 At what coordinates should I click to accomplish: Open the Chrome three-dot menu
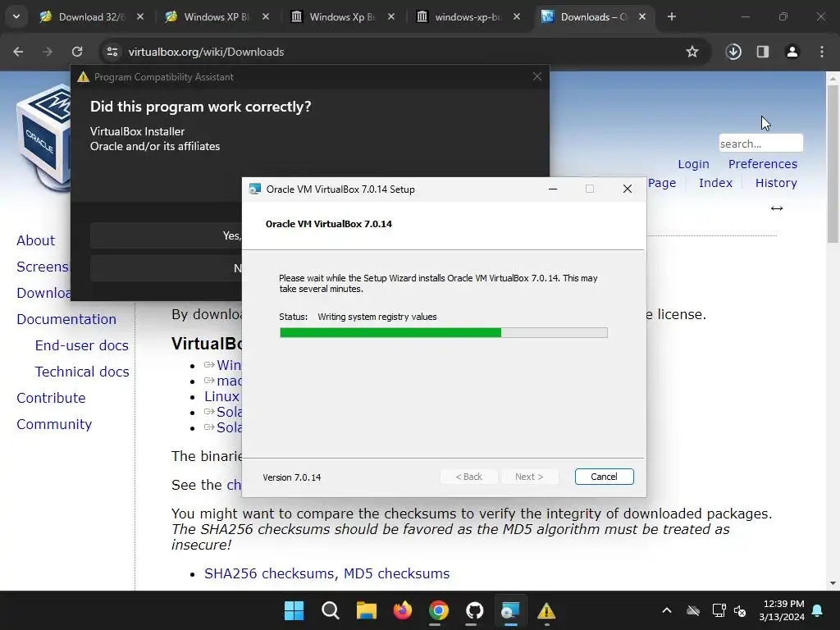(x=822, y=52)
